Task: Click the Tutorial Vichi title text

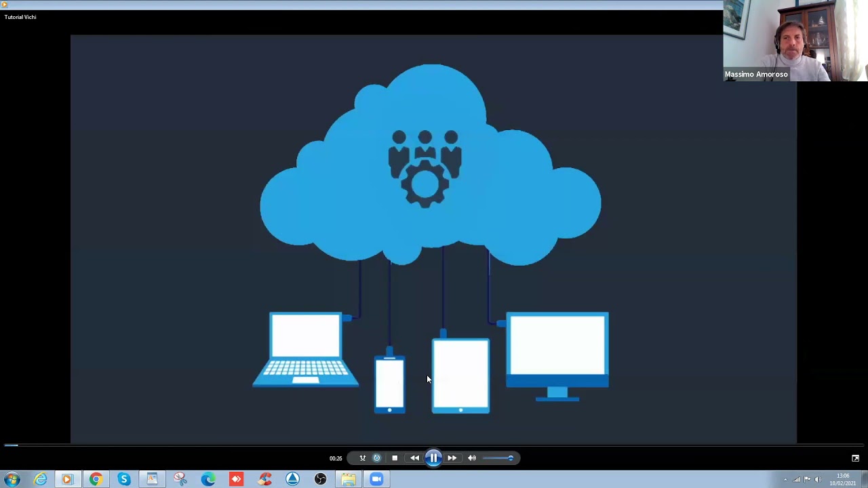Action: click(20, 17)
